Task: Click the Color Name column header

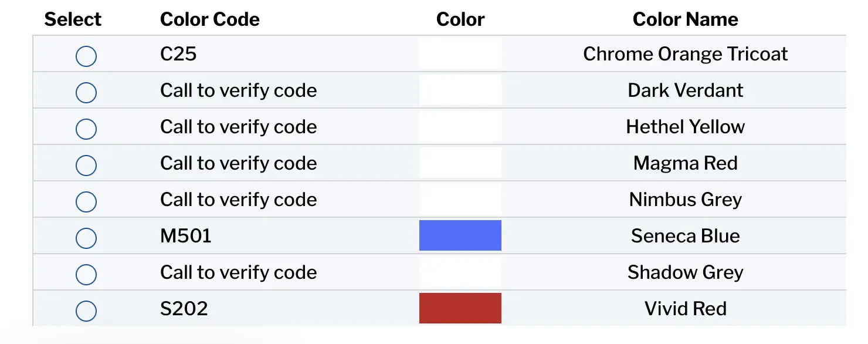Action: coord(685,19)
